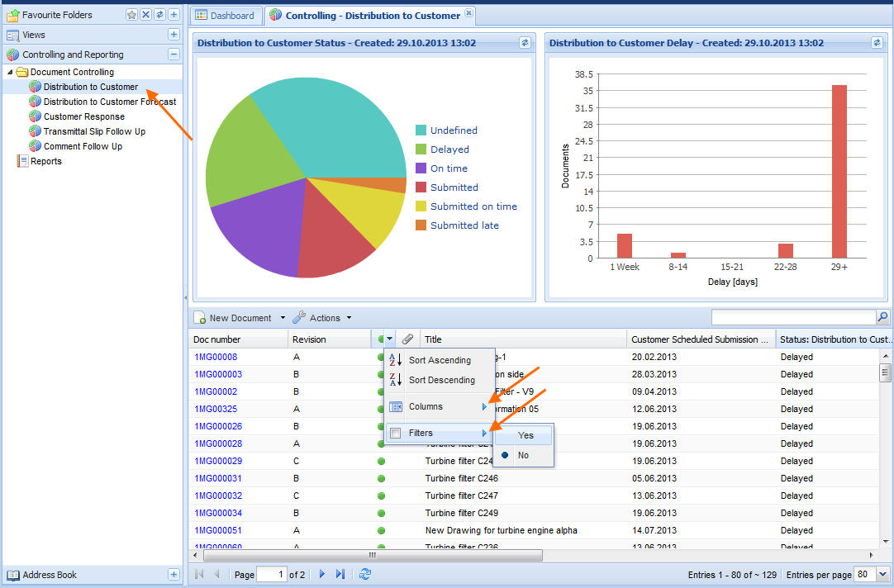Open the Actions toolbar button
Image resolution: width=894 pixels, height=588 pixels.
pyautogui.click(x=322, y=318)
